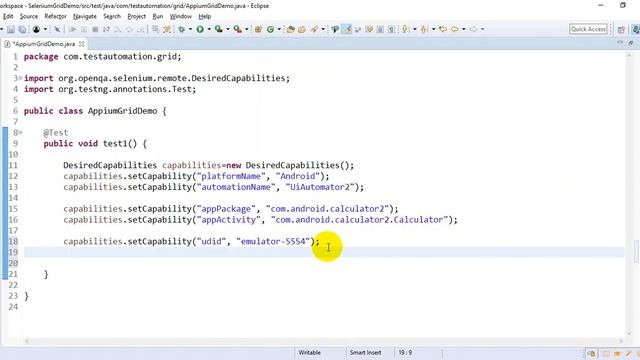Click the horizontal scrollbar left arrow

point(27,341)
